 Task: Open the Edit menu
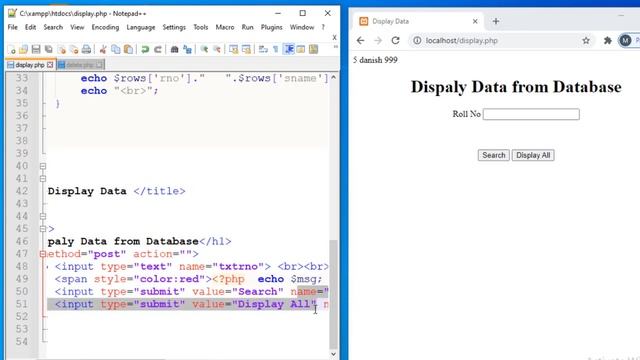(30, 27)
